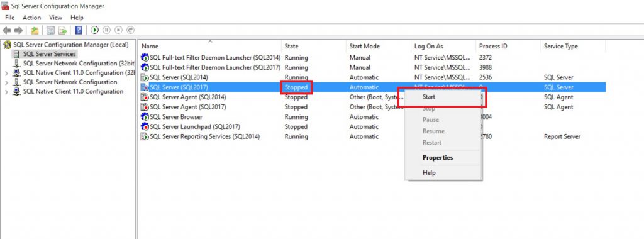This screenshot has width=644, height=239.
Task: Sort by the Start Mode column header
Action: (x=379, y=46)
